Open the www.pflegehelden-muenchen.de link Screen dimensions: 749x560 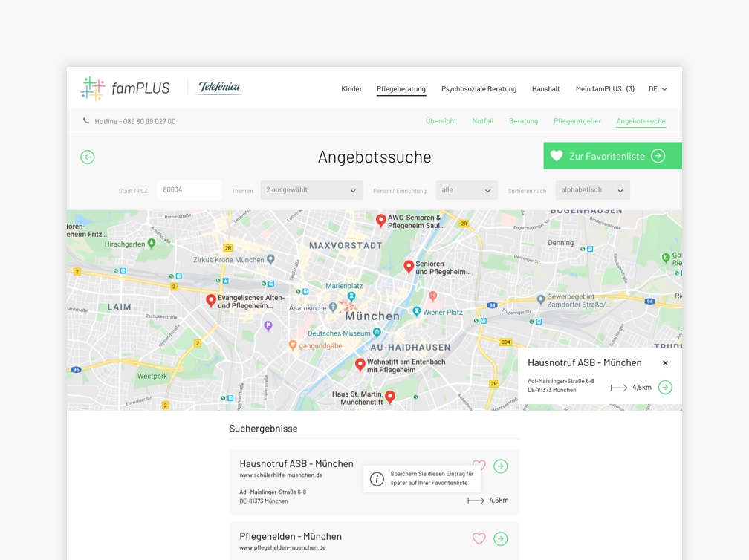pos(282,550)
